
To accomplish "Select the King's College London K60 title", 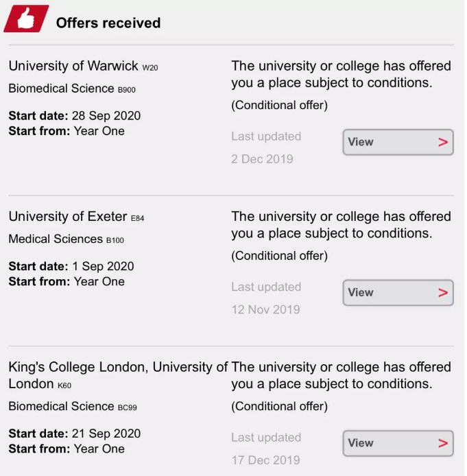I will (x=118, y=375).
